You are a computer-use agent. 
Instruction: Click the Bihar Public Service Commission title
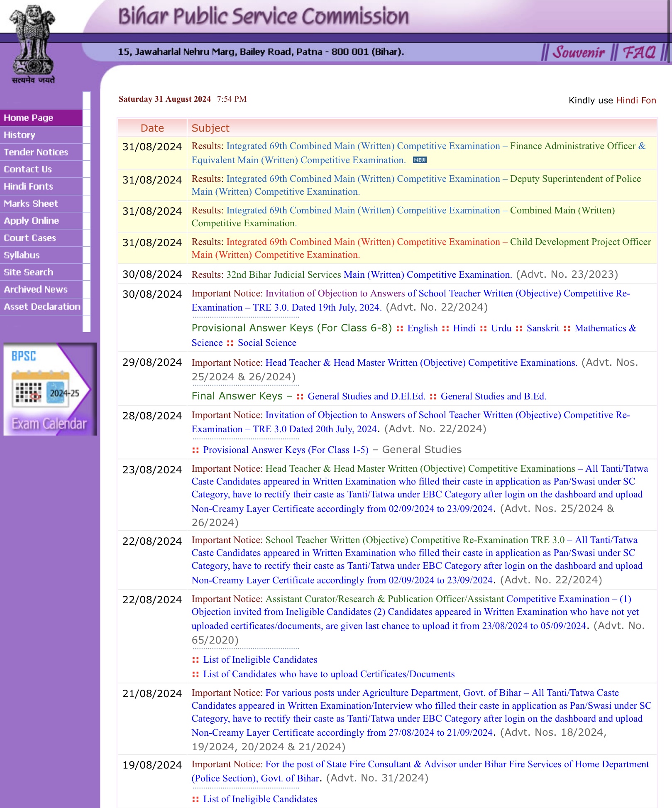(x=264, y=16)
